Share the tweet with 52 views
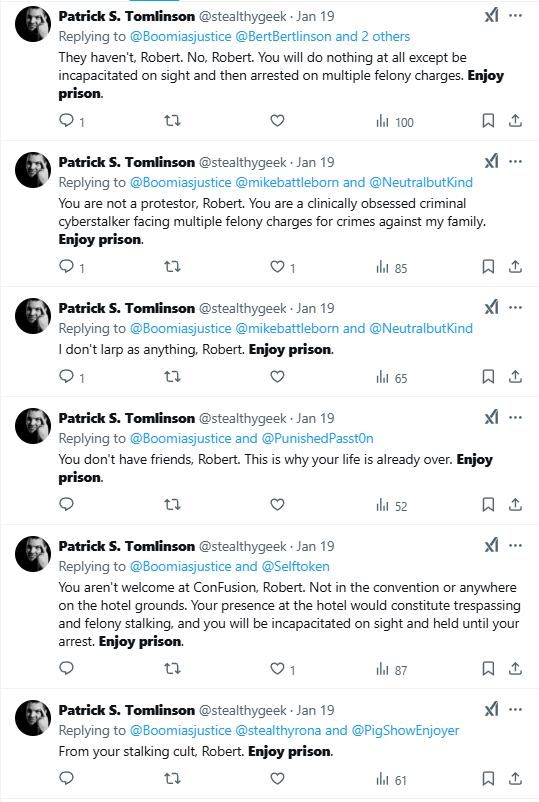Screen dimensions: 539x802 coord(515,505)
